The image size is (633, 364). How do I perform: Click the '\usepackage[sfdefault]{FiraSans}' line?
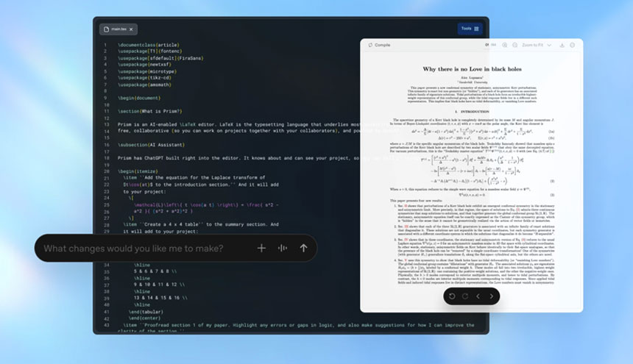(x=160, y=58)
